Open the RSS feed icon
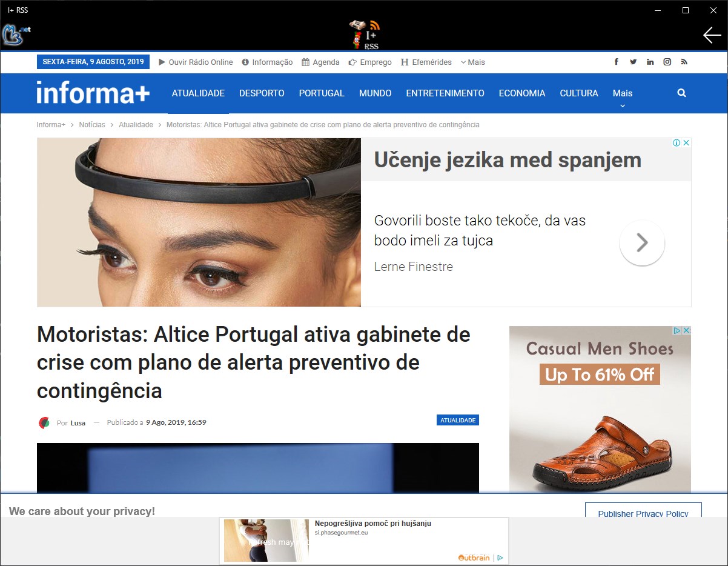728x566 pixels. 684,62
